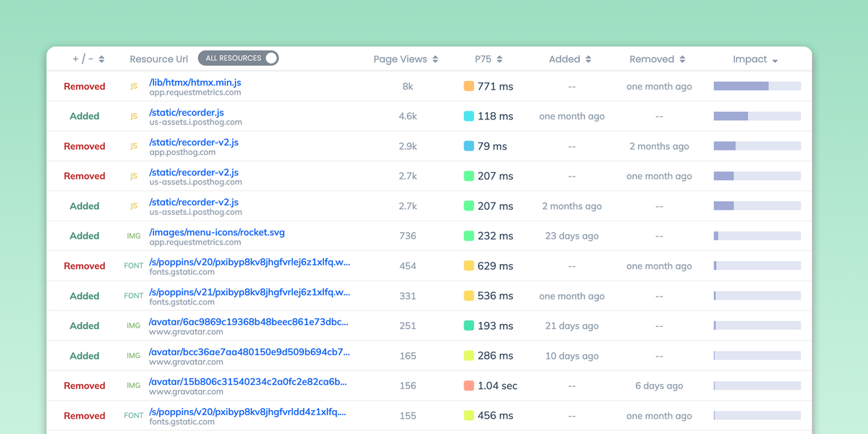Open /avatar/6ac9869c19368b48beec861e73dbc link
Screen dimensions: 868x434
click(249, 322)
